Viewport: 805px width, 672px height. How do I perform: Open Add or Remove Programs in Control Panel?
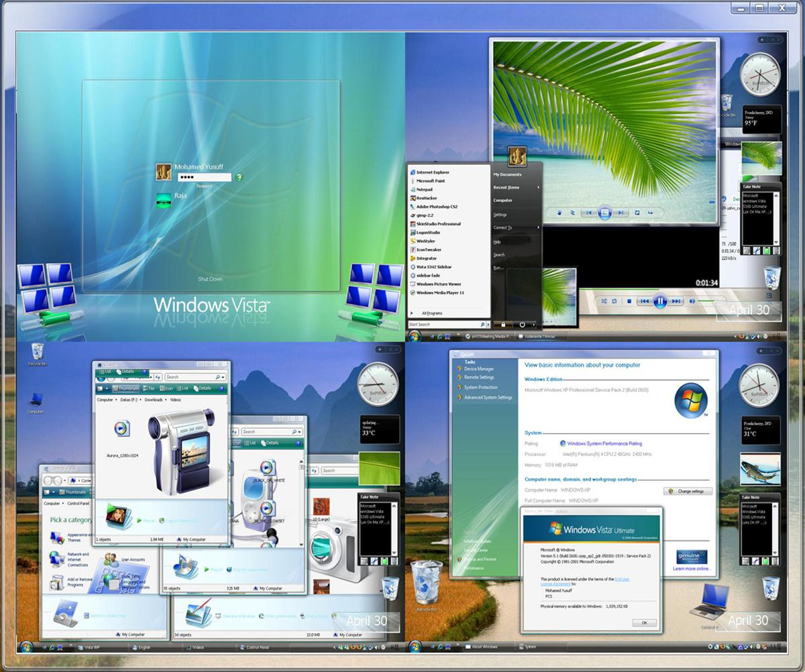pyautogui.click(x=70, y=582)
